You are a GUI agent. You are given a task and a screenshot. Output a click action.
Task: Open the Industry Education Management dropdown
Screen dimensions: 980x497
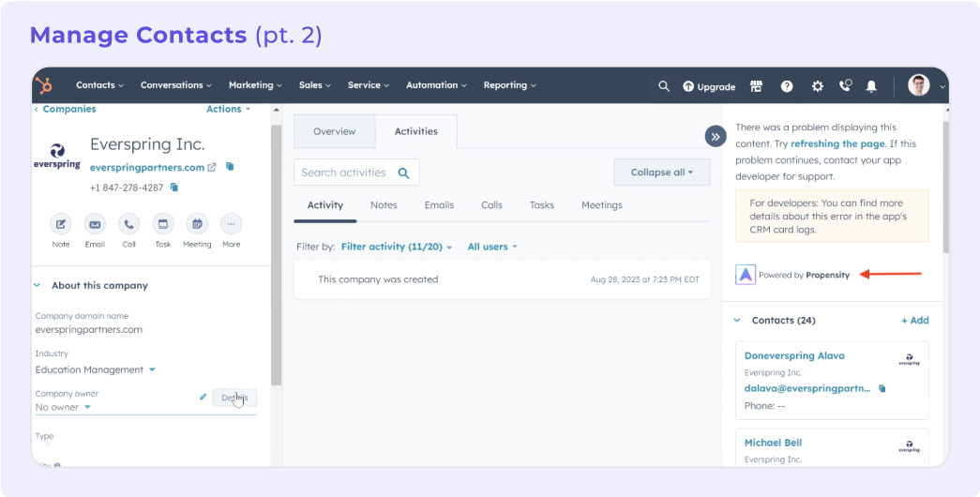[95, 369]
